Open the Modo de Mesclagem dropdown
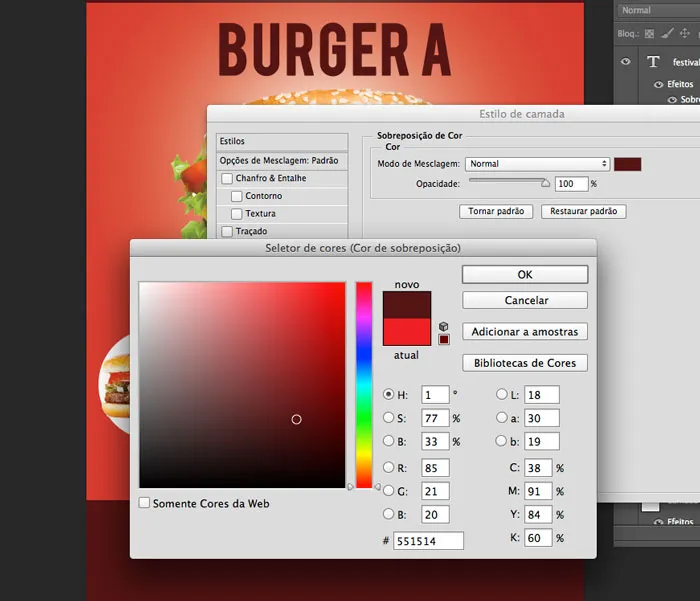This screenshot has height=601, width=700. pyautogui.click(x=538, y=164)
